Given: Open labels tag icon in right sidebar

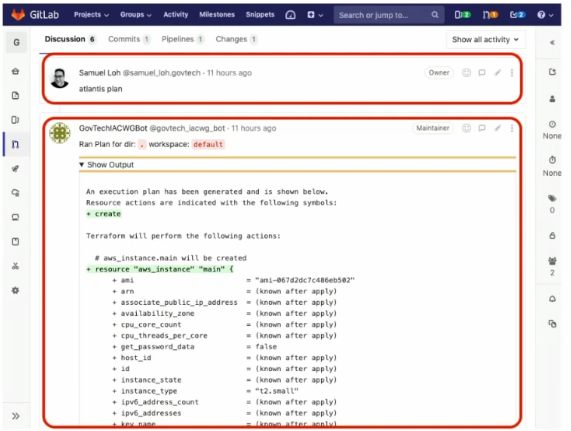Looking at the screenshot, I should pyautogui.click(x=552, y=198).
